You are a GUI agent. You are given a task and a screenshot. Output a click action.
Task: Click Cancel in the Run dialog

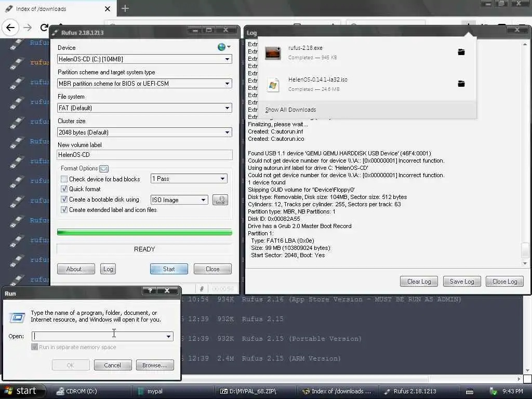113,365
